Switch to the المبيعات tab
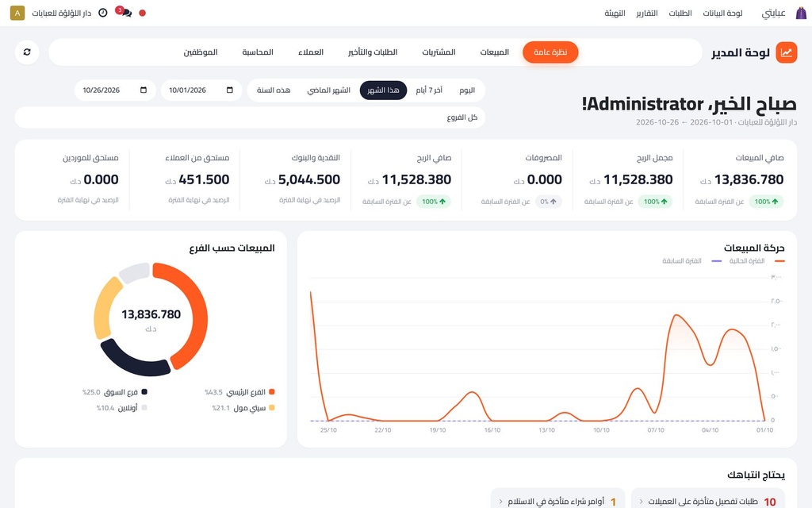Viewport: 812px width, 508px height. point(495,52)
